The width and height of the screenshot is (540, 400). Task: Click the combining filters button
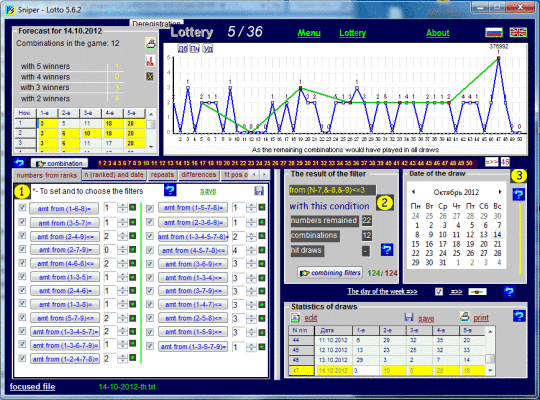[x=330, y=273]
